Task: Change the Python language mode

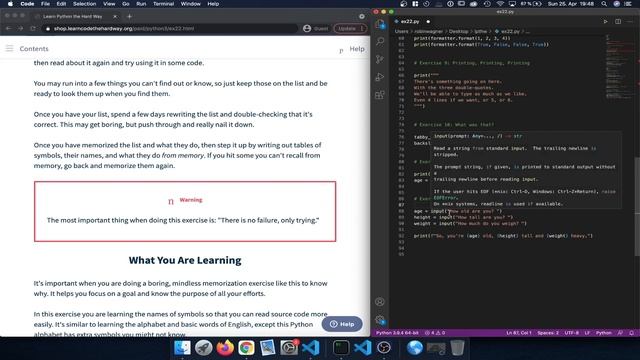Action: (x=604, y=333)
